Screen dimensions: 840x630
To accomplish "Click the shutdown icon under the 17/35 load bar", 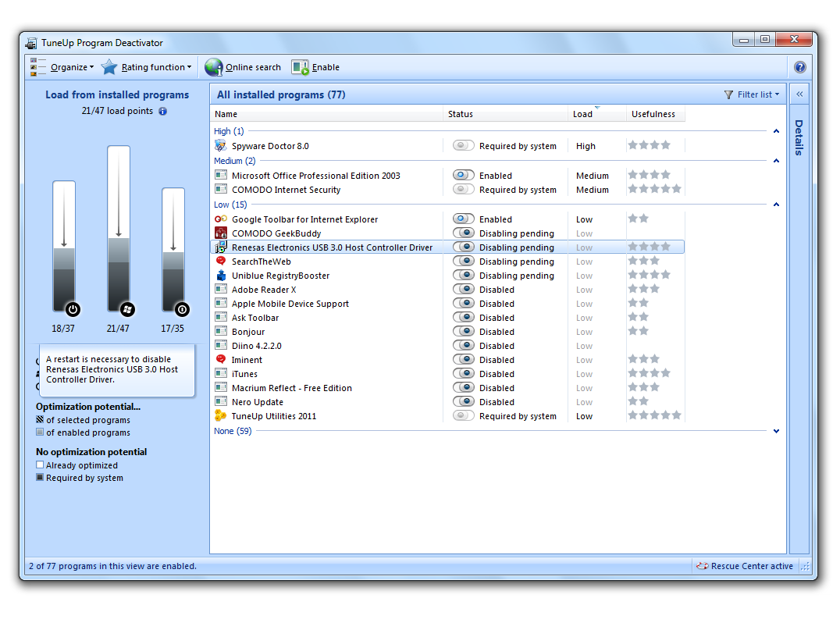I will click(182, 309).
